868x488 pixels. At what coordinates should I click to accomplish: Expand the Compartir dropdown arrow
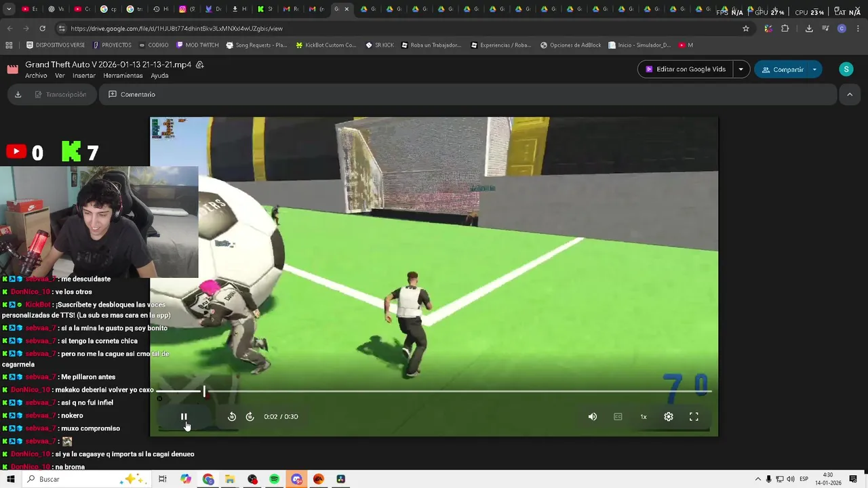click(814, 69)
